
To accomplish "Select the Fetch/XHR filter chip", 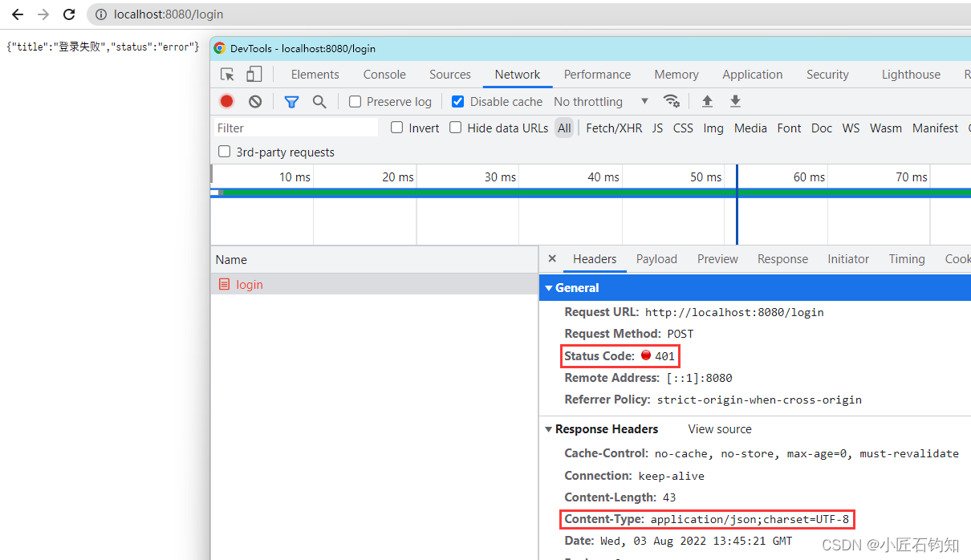I will coord(614,128).
